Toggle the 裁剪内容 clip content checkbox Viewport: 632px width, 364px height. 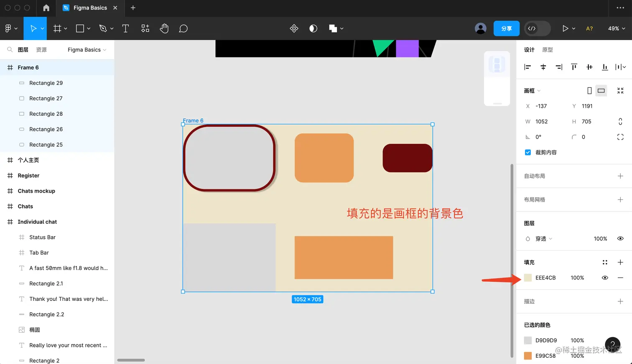(528, 153)
